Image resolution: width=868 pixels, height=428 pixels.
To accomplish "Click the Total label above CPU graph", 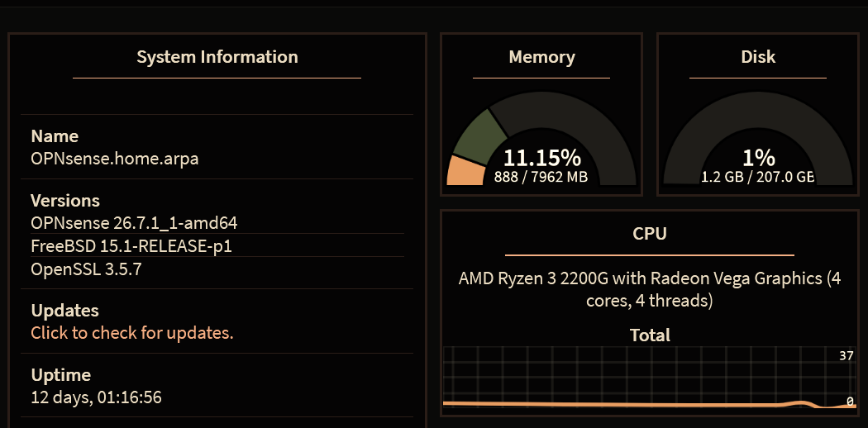I will [650, 335].
